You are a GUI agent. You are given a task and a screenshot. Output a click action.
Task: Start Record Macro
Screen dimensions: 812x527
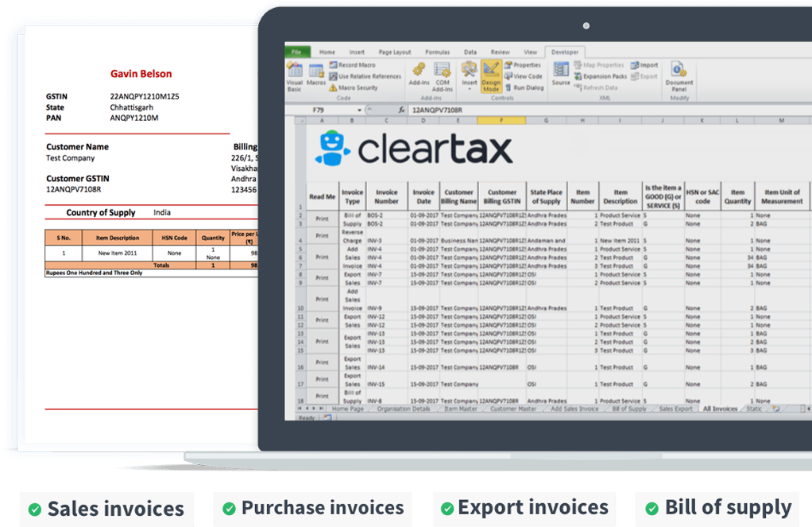(x=352, y=64)
